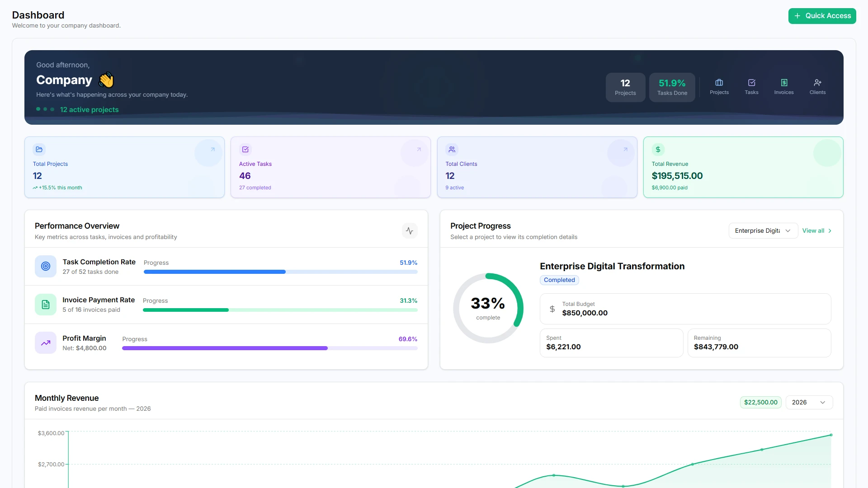Open arrow on Total Clients card
Viewport: 868px width, 488px height.
tap(625, 150)
